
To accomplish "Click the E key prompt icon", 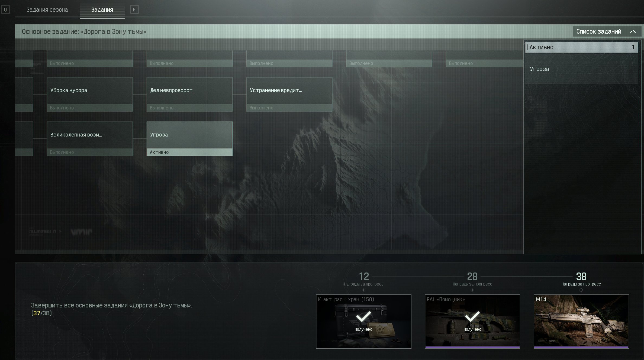I will (134, 10).
